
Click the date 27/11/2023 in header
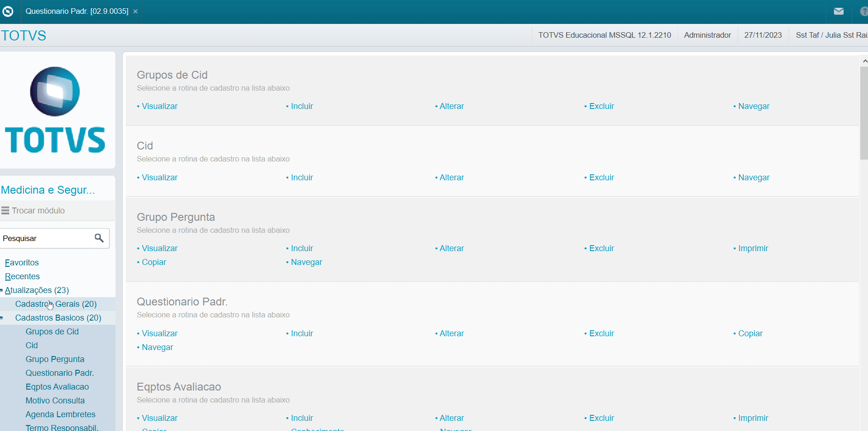click(763, 35)
